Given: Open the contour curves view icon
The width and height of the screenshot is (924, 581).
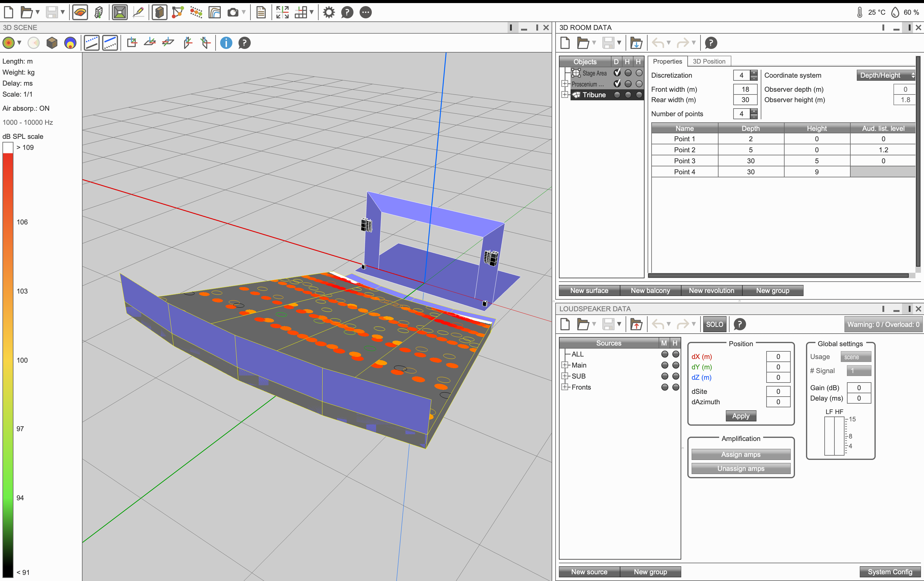Looking at the screenshot, I should click(215, 12).
